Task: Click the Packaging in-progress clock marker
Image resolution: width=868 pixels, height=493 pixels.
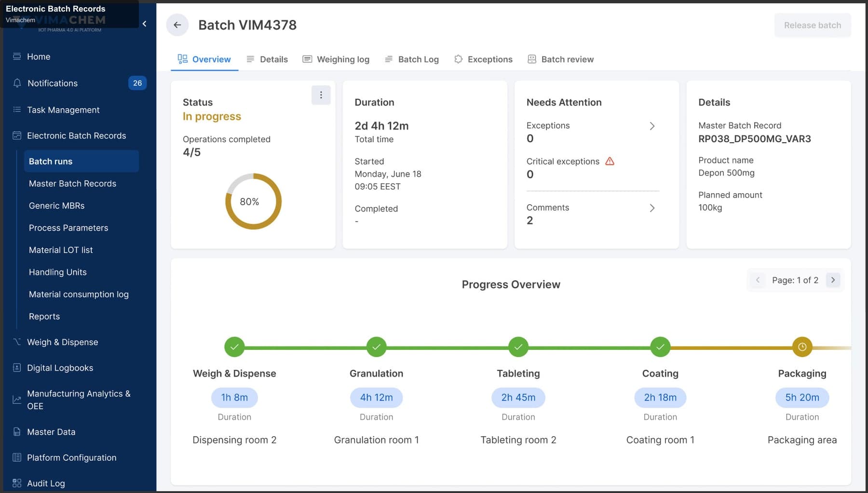Action: 802,347
